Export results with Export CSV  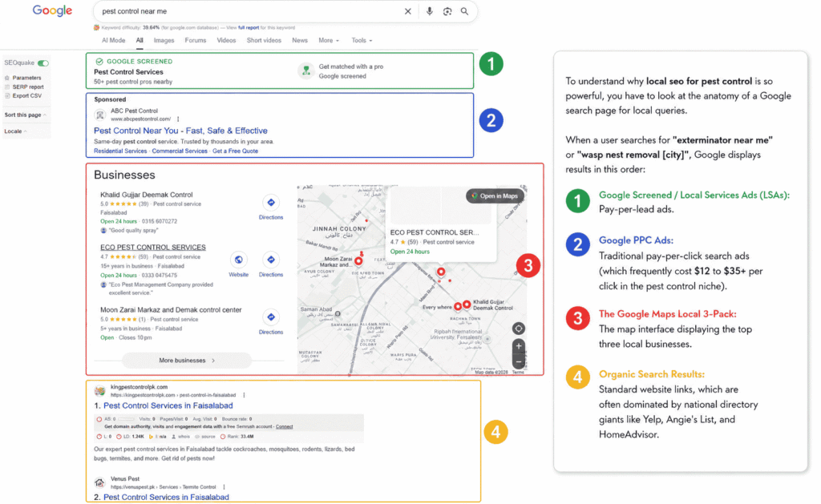(x=26, y=96)
